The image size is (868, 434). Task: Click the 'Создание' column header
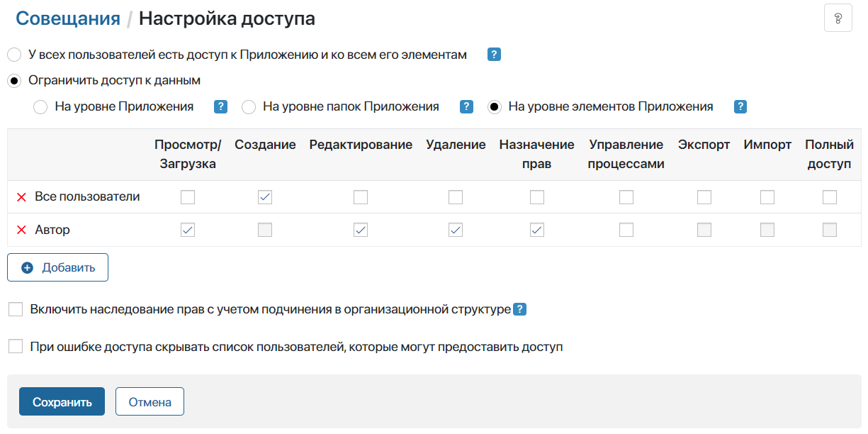point(265,145)
